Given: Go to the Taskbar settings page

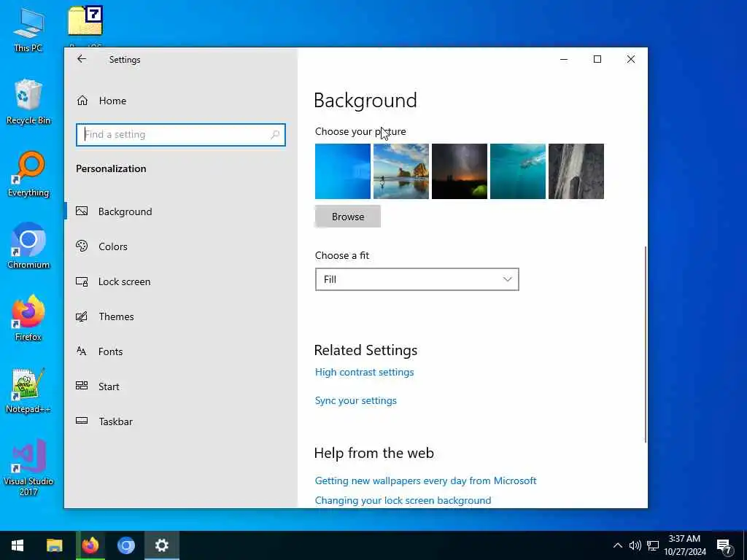Looking at the screenshot, I should [180, 421].
